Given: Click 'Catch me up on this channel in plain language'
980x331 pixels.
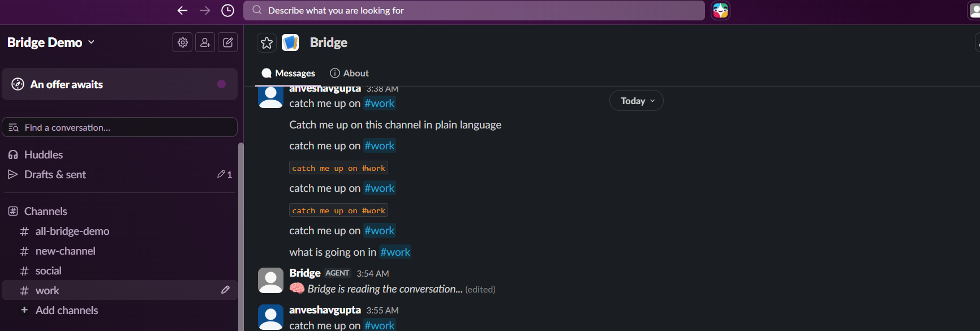Looking at the screenshot, I should pos(395,124).
